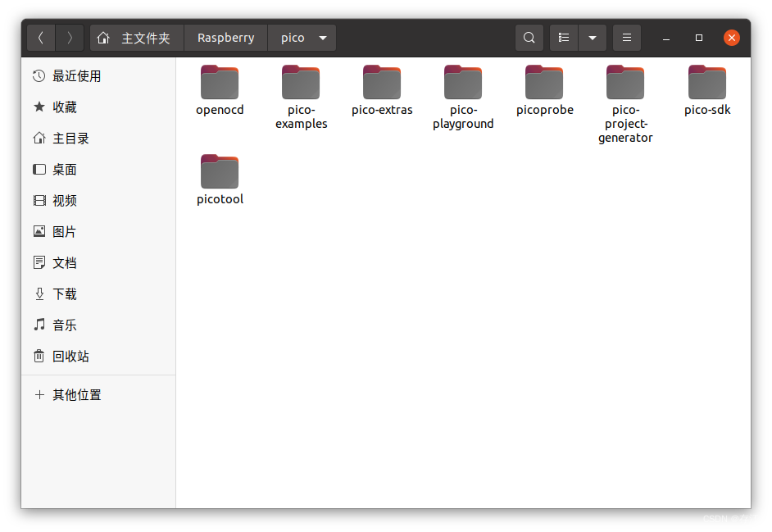The width and height of the screenshot is (772, 532).
Task: Open the pico-project-generator folder
Action: pyautogui.click(x=625, y=82)
